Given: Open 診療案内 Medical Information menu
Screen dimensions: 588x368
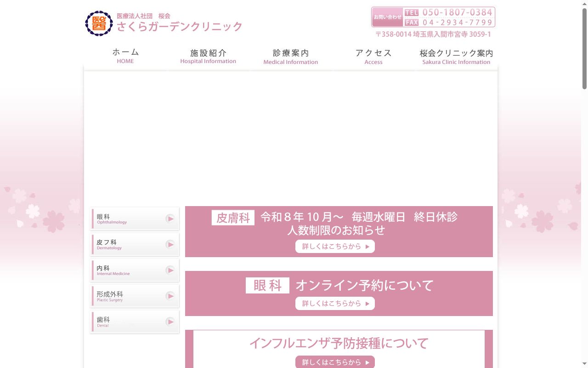Looking at the screenshot, I should 291,56.
